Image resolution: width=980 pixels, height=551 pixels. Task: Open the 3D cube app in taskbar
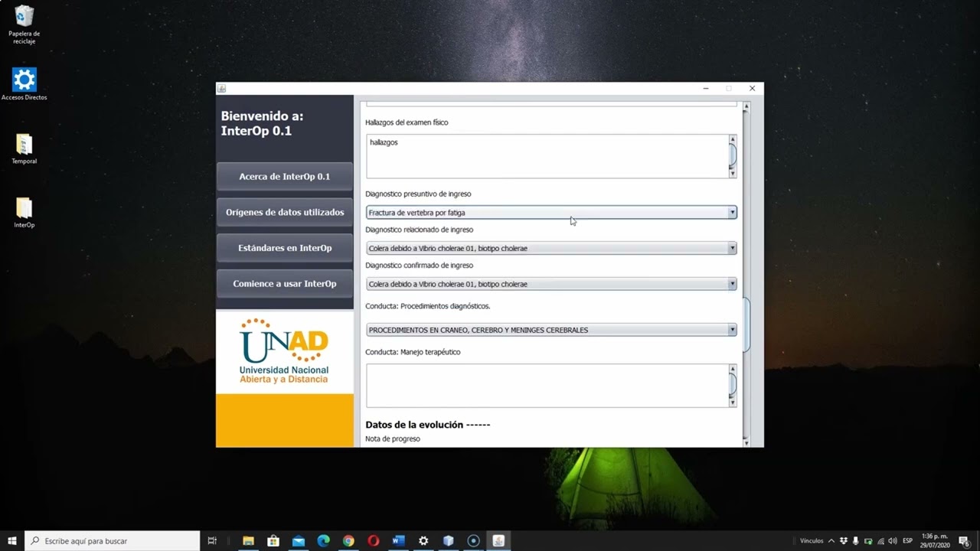pyautogui.click(x=449, y=540)
